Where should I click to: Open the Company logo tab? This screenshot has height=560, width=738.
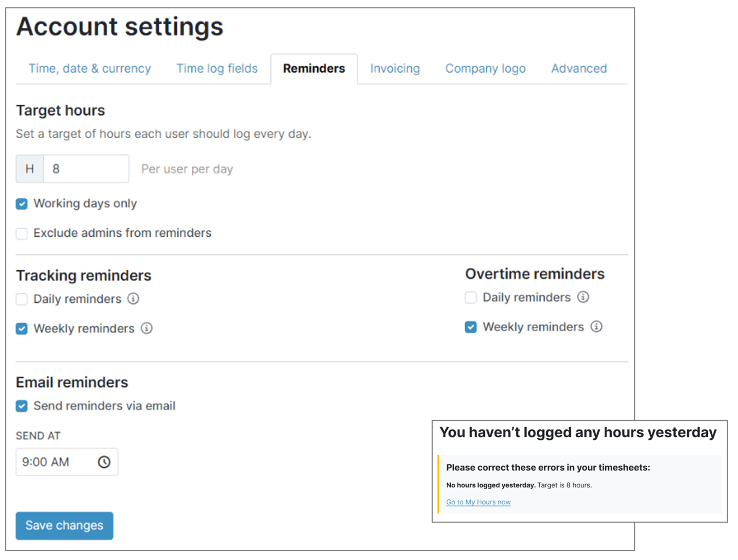(485, 68)
